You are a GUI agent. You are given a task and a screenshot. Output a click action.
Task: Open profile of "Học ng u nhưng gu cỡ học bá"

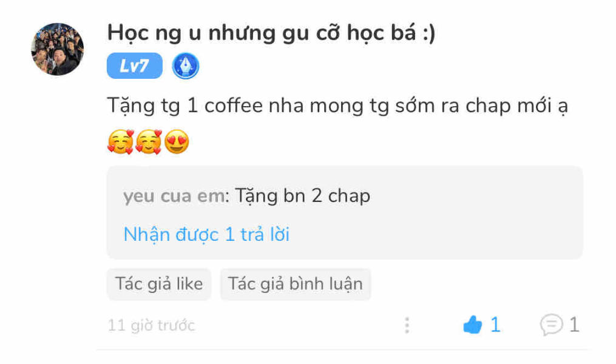(271, 33)
